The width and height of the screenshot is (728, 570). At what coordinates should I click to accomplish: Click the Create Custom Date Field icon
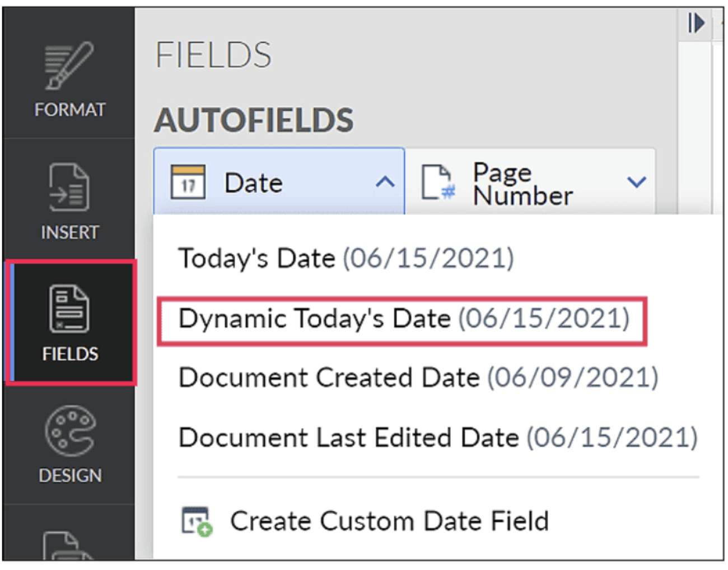click(197, 521)
